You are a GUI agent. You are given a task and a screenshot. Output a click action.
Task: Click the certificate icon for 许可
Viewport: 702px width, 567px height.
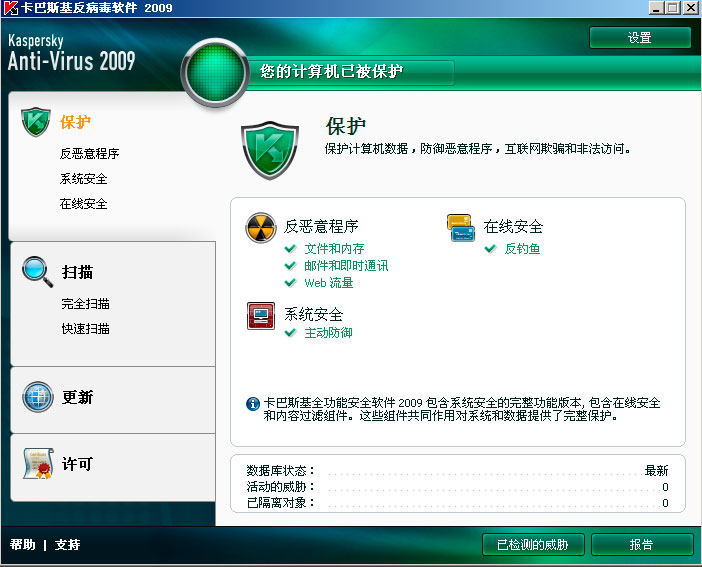click(39, 464)
